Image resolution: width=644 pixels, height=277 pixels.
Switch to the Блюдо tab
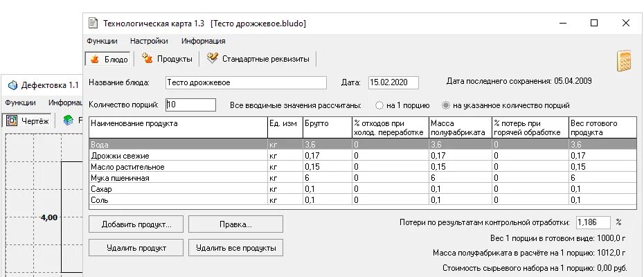point(108,59)
